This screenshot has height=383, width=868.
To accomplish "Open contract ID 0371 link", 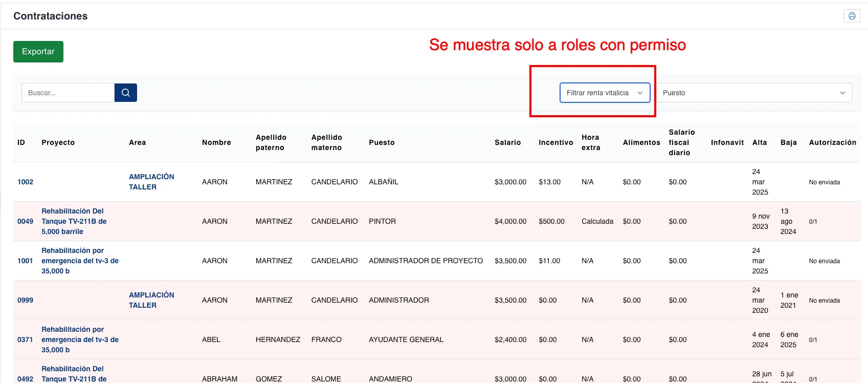I will point(25,339).
